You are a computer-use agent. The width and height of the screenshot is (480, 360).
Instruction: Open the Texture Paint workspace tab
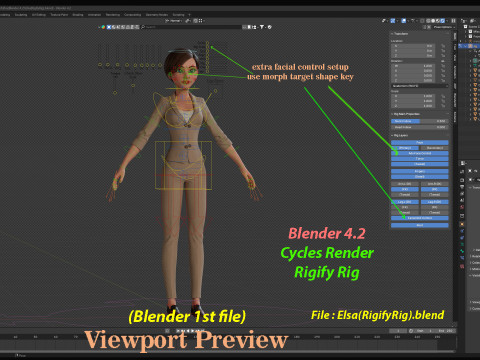(x=59, y=15)
